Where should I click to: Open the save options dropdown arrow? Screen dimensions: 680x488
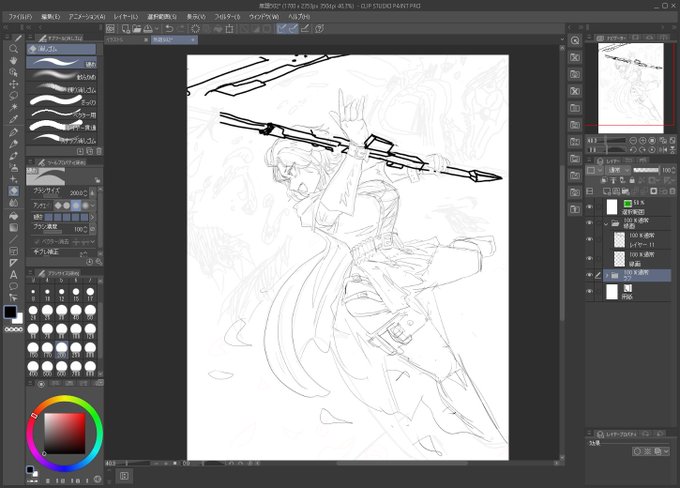[x=157, y=29]
